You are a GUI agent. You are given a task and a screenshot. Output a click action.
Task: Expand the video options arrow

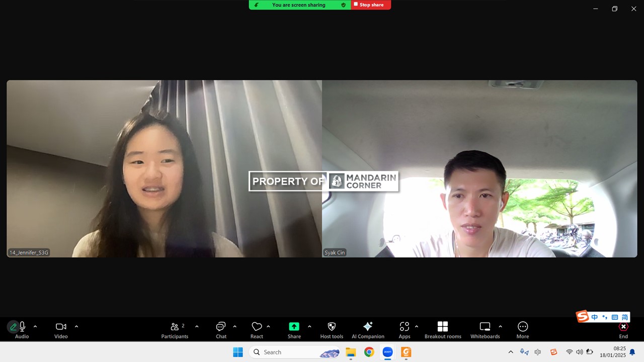76,327
